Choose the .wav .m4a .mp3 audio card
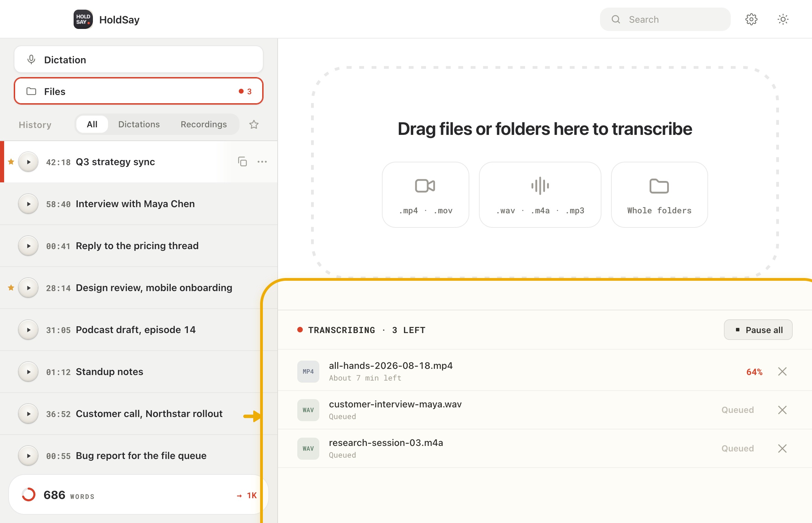812x523 pixels. (x=540, y=194)
